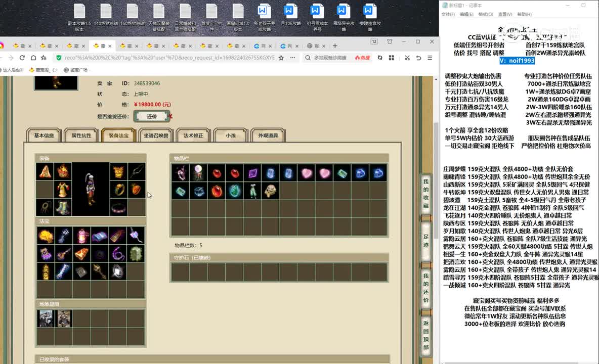Select the golden mask equipment icon
This screenshot has width=599, height=364.
point(118,172)
